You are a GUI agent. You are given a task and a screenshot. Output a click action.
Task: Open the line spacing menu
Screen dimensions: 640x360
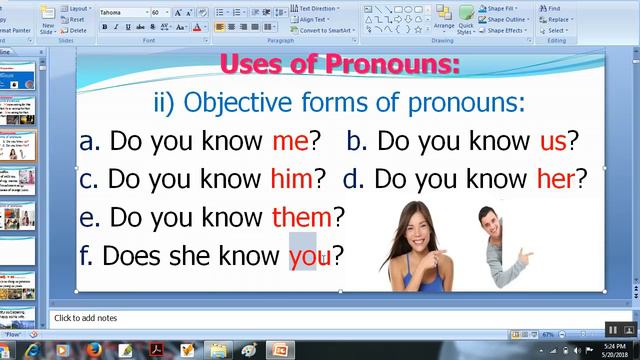[x=280, y=13]
